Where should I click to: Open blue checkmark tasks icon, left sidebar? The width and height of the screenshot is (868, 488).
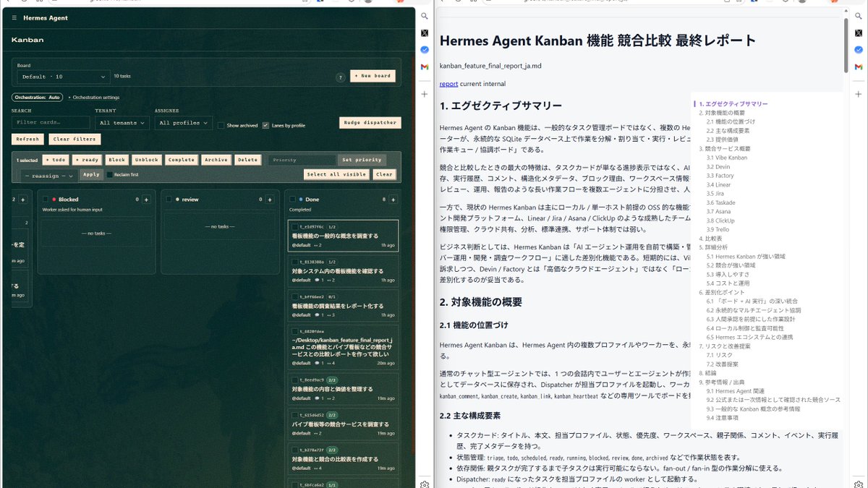click(425, 50)
